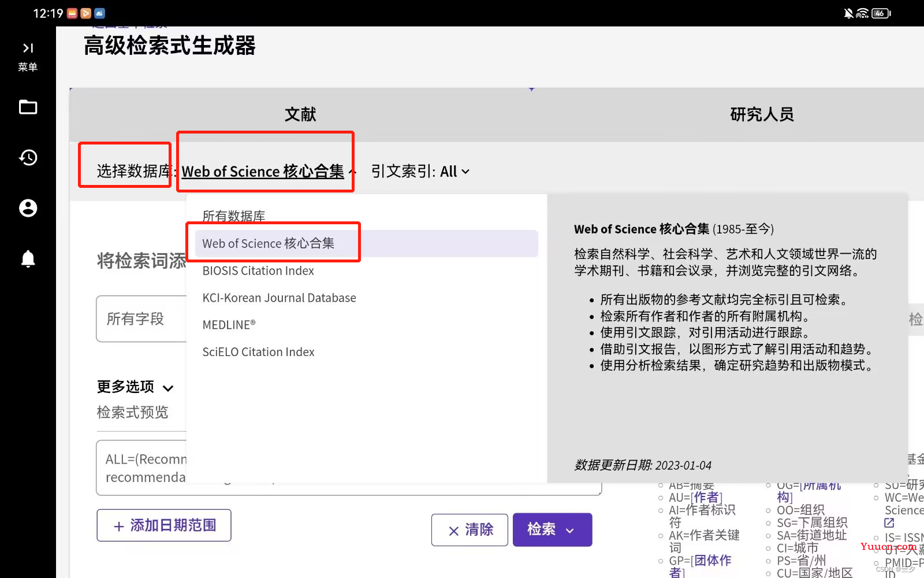Open the WC=Web of Science external link icon

point(889,523)
